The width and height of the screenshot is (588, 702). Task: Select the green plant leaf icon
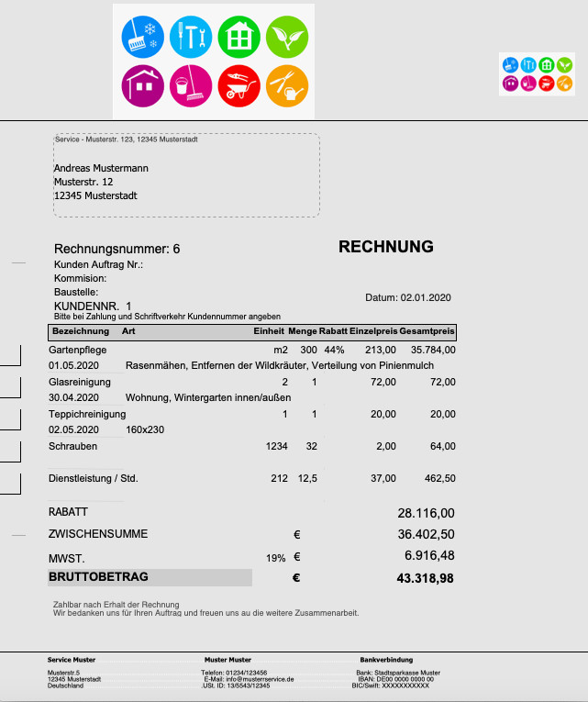tap(287, 37)
